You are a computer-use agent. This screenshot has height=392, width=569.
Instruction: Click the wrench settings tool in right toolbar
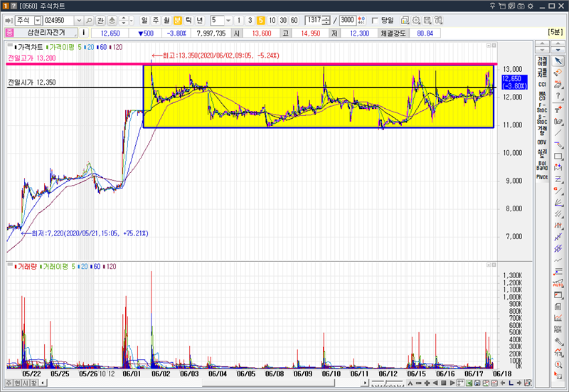(558, 341)
